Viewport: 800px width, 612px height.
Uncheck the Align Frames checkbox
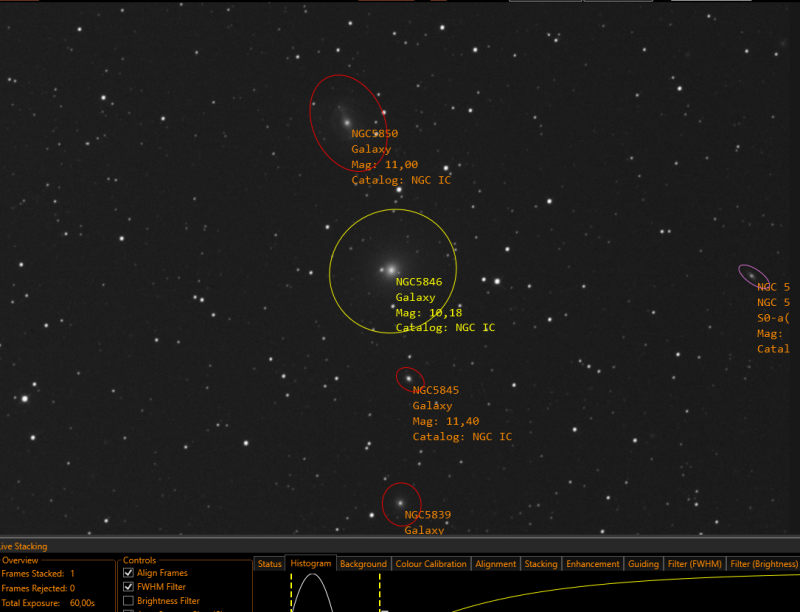(129, 573)
